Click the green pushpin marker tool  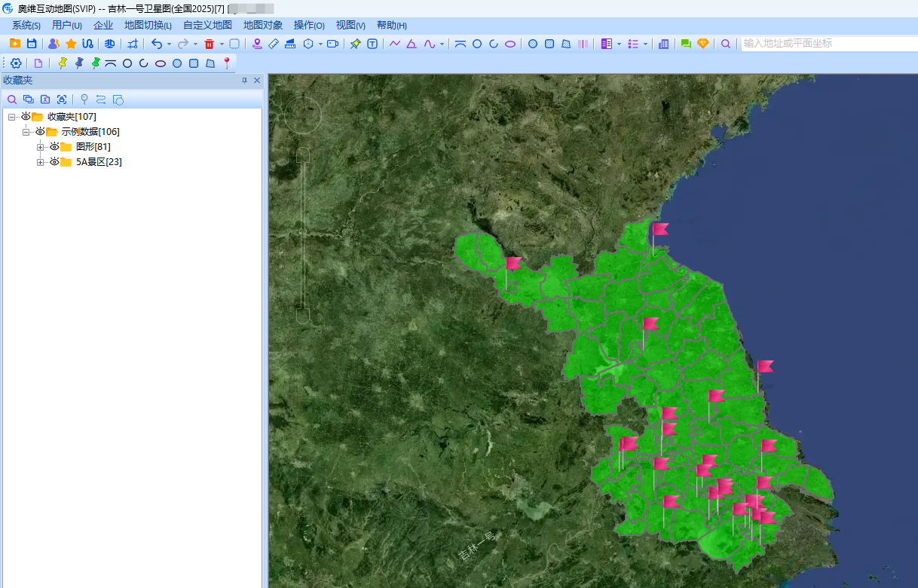pos(96,63)
